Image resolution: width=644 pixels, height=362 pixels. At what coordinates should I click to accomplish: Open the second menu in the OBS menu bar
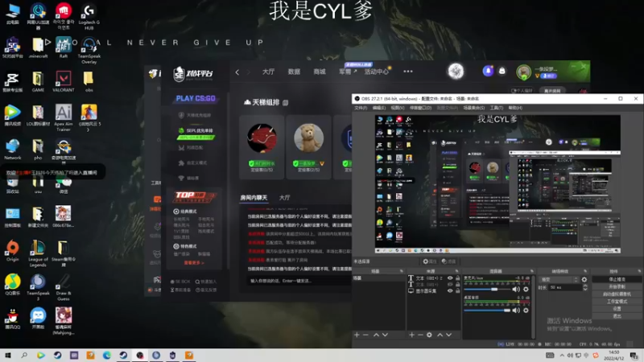pos(379,108)
